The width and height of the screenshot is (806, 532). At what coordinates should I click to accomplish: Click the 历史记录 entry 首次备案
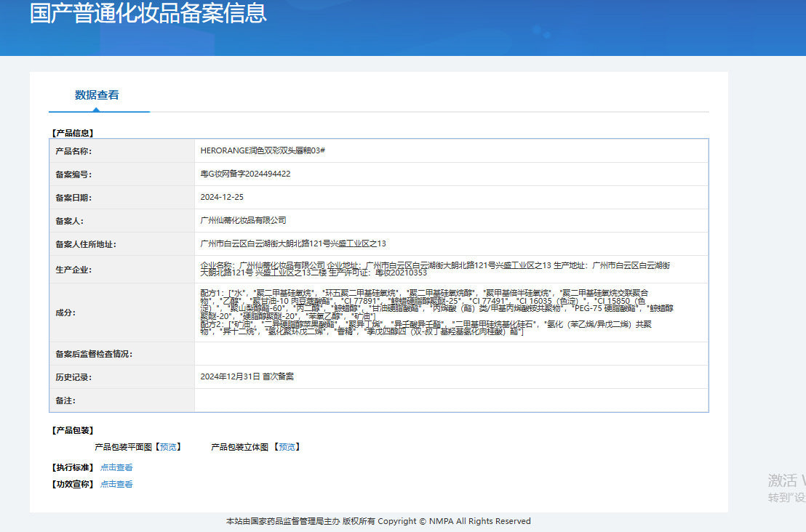point(247,377)
